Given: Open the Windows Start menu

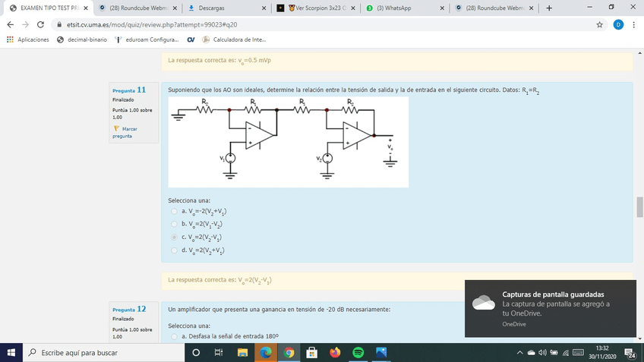Looking at the screenshot, I should (11, 353).
